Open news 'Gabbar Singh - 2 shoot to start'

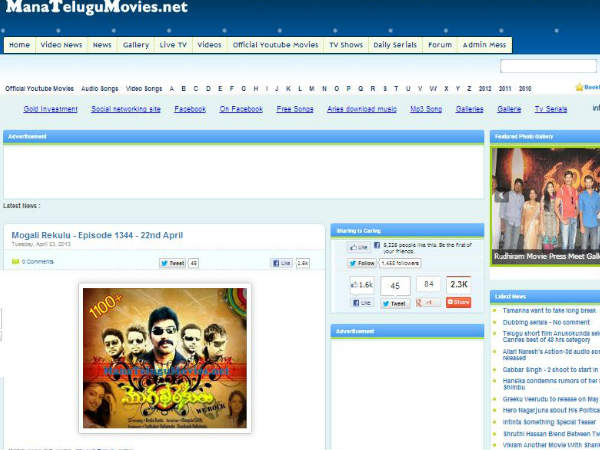coord(550,370)
